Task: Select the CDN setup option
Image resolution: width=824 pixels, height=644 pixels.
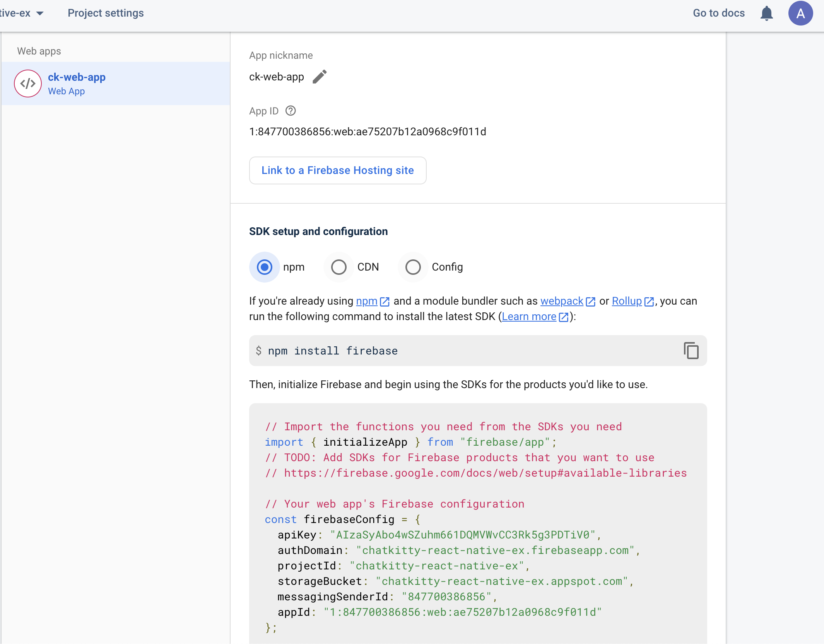Action: coord(338,267)
